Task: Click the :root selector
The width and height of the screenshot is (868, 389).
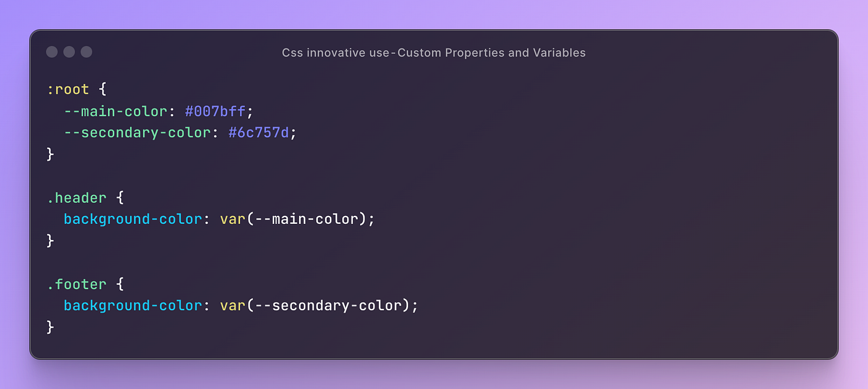Action: click(x=68, y=89)
